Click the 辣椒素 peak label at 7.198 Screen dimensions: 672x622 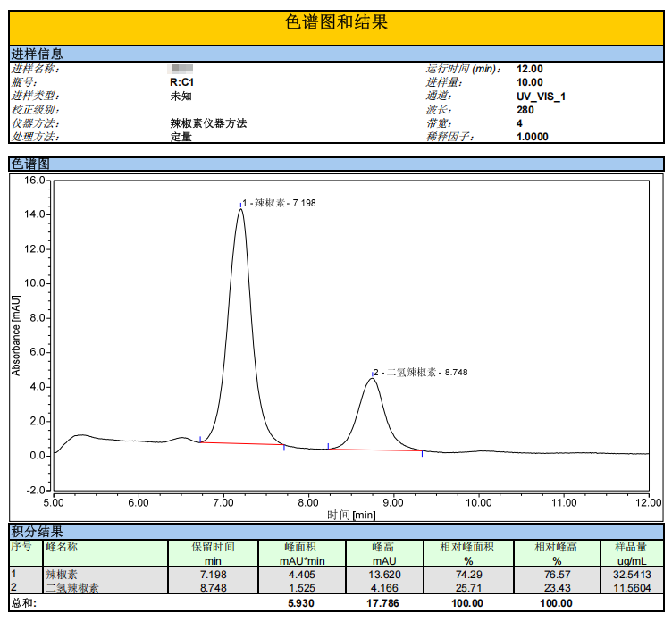point(279,203)
